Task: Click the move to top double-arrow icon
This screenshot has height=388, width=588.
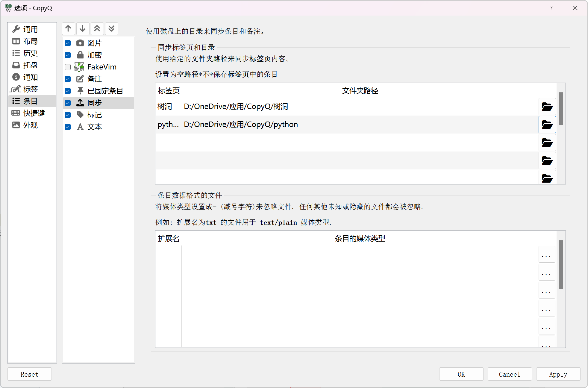Action: click(x=97, y=29)
